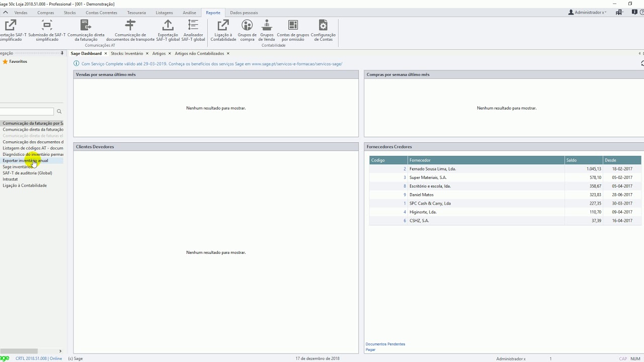Select Comunicação da faturação por SAF-T item
Screen dimensions: 644x362
[x=33, y=123]
